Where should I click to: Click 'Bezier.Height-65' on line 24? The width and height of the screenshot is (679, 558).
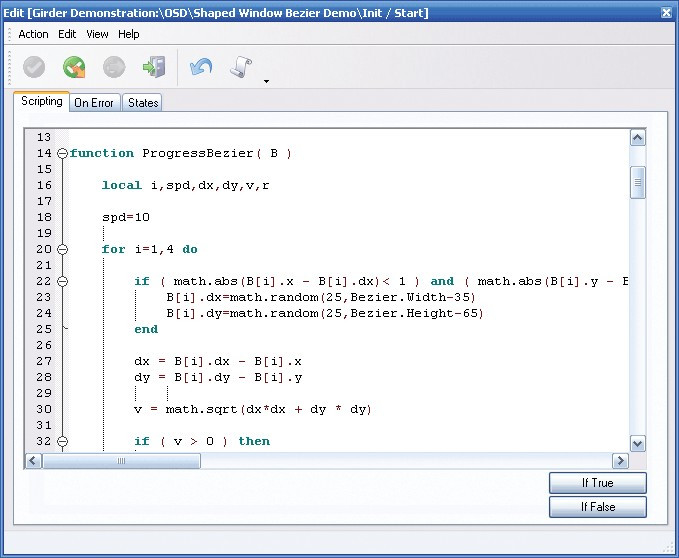(414, 313)
